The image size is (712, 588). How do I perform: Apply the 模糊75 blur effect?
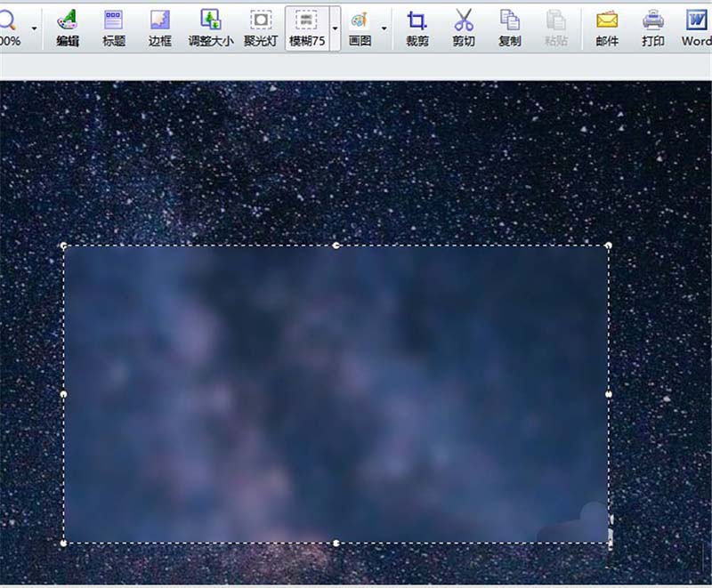307,28
